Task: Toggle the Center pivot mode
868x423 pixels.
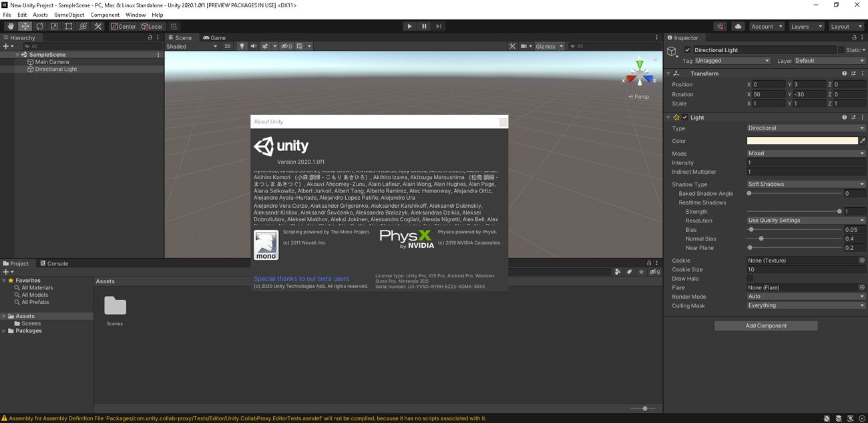Action: pyautogui.click(x=124, y=26)
